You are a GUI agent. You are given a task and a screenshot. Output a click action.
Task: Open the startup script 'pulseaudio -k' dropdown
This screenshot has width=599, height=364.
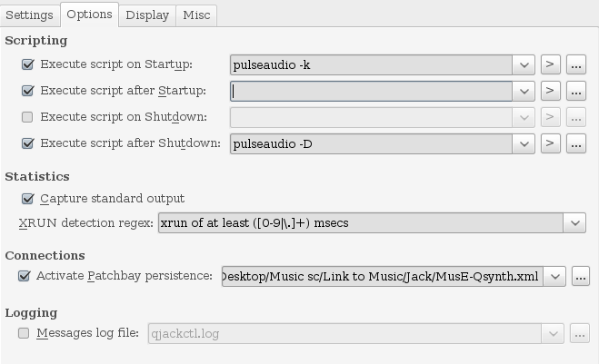[x=524, y=64]
